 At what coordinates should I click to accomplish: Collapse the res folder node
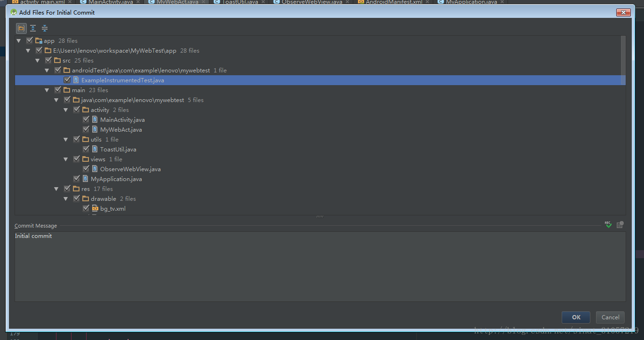pos(56,189)
